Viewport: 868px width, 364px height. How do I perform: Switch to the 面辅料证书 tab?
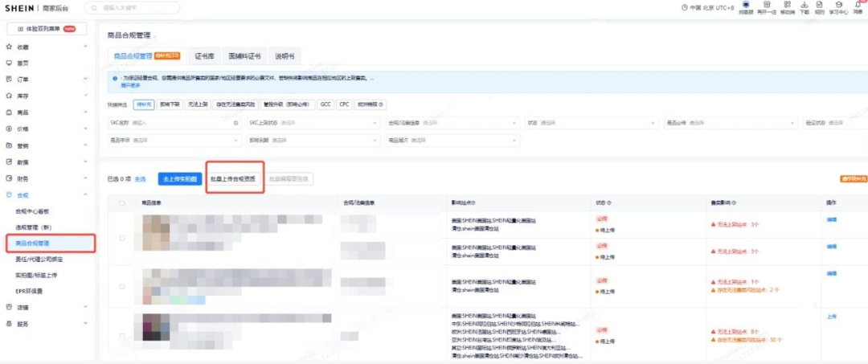[x=244, y=56]
